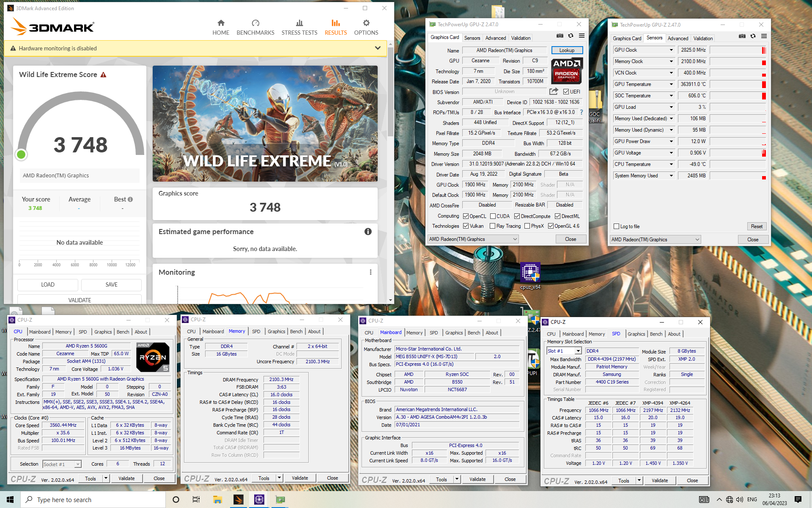
Task: Click the 3DMark vertical scrollbar
Action: 390,92
